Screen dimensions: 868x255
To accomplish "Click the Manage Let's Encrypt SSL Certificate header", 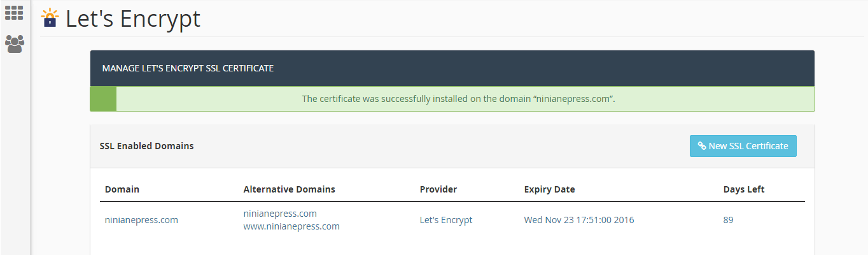I will click(x=188, y=68).
